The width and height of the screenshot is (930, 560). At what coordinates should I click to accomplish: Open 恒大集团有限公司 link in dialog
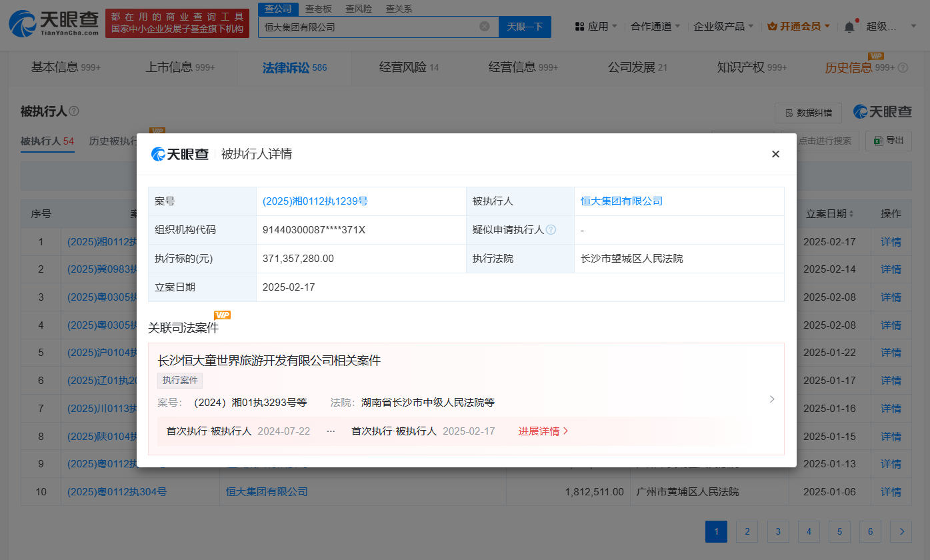621,201
